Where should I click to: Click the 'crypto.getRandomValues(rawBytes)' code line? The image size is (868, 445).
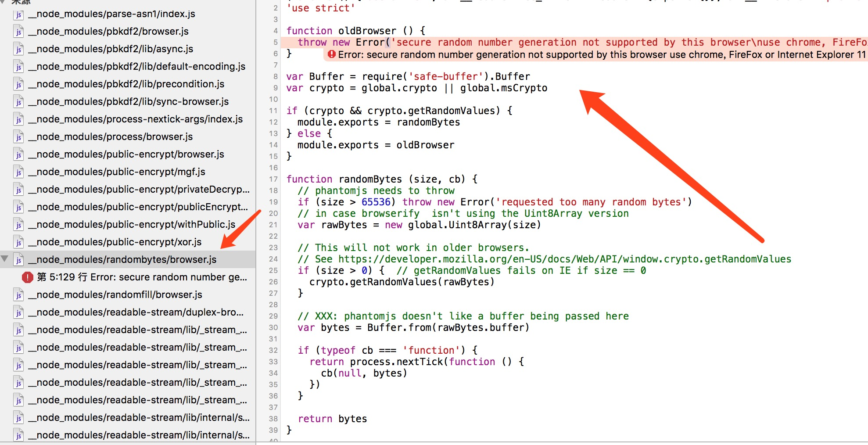point(402,282)
